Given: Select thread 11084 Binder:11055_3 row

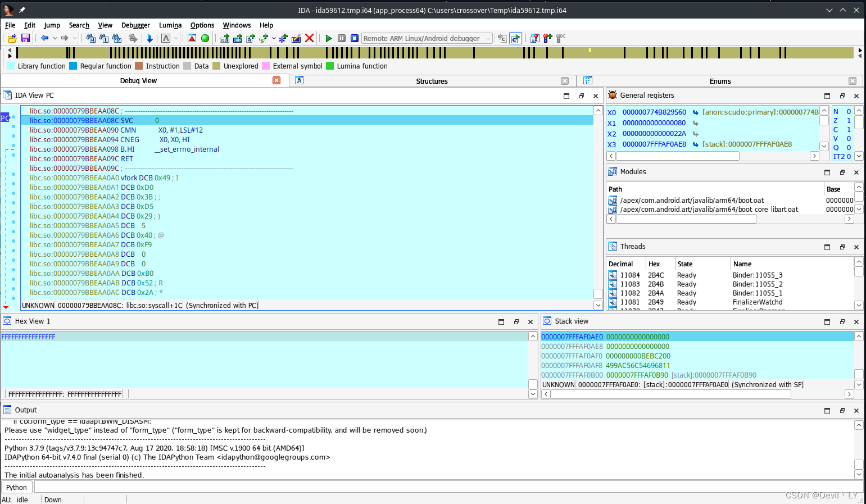Looking at the screenshot, I should [x=729, y=275].
